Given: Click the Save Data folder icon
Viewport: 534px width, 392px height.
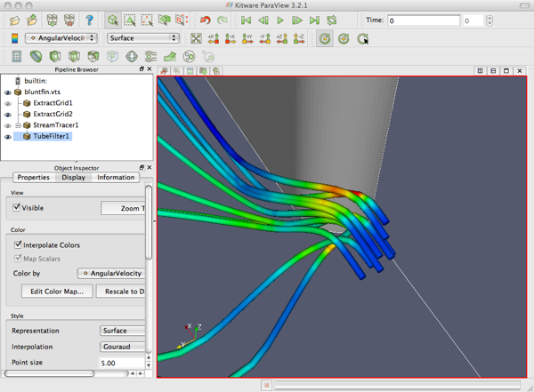Looking at the screenshot, I should click(x=32, y=20).
